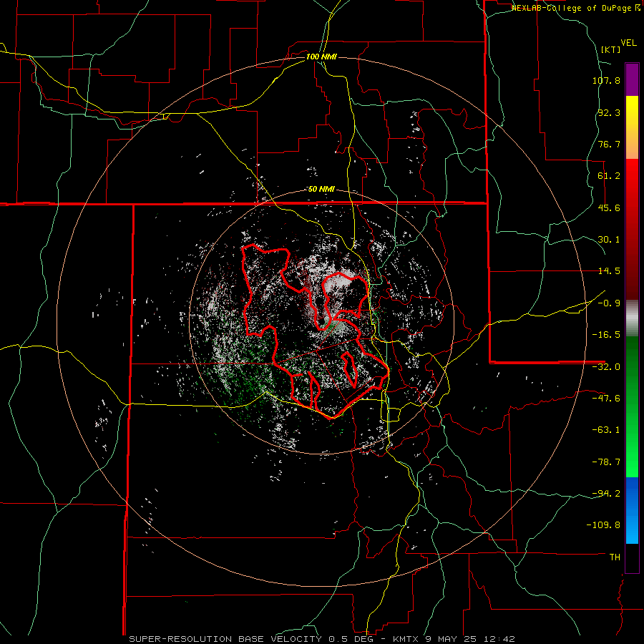This screenshot has width=644, height=644.
Task: Click the green segment of the color bar
Action: pos(632,406)
